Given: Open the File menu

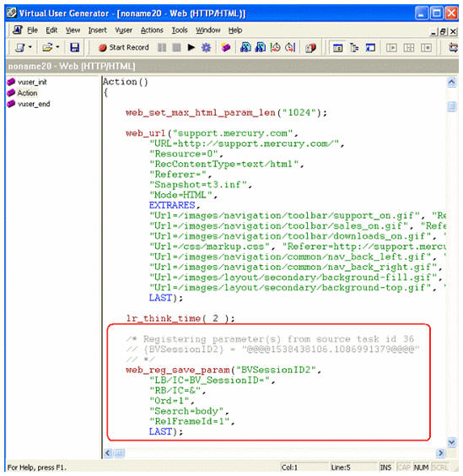Looking at the screenshot, I should pos(32,30).
